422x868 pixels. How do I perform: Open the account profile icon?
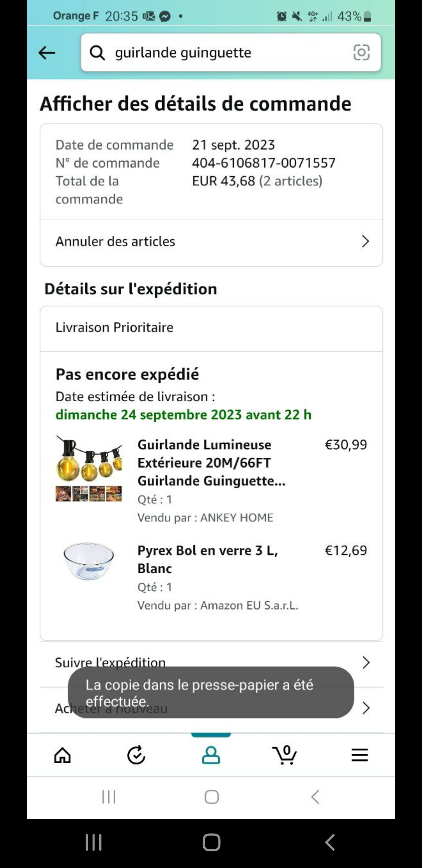click(x=211, y=755)
